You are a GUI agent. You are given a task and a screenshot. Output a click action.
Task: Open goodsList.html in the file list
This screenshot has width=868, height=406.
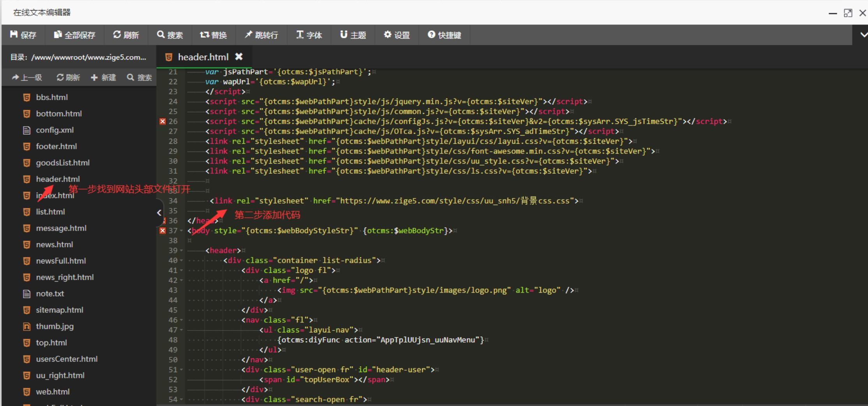63,162
